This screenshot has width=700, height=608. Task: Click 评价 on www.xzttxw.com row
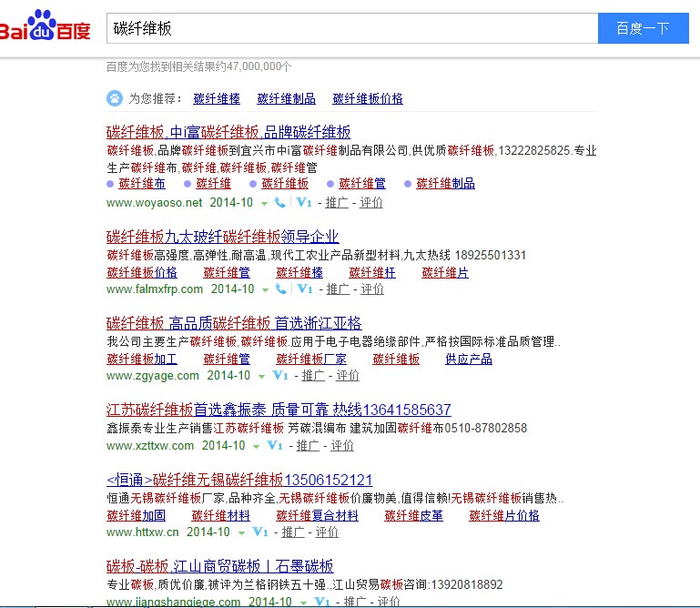pos(342,445)
